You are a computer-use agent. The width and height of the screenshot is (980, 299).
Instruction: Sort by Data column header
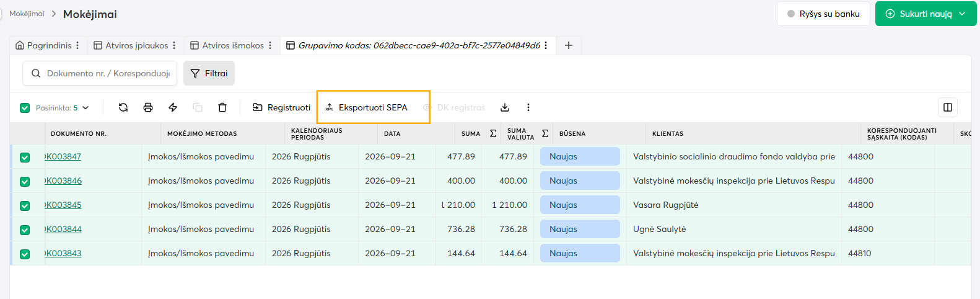click(392, 133)
